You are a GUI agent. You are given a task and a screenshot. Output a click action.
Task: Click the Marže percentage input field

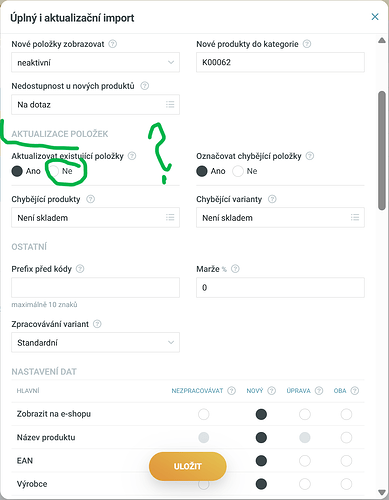280,287
